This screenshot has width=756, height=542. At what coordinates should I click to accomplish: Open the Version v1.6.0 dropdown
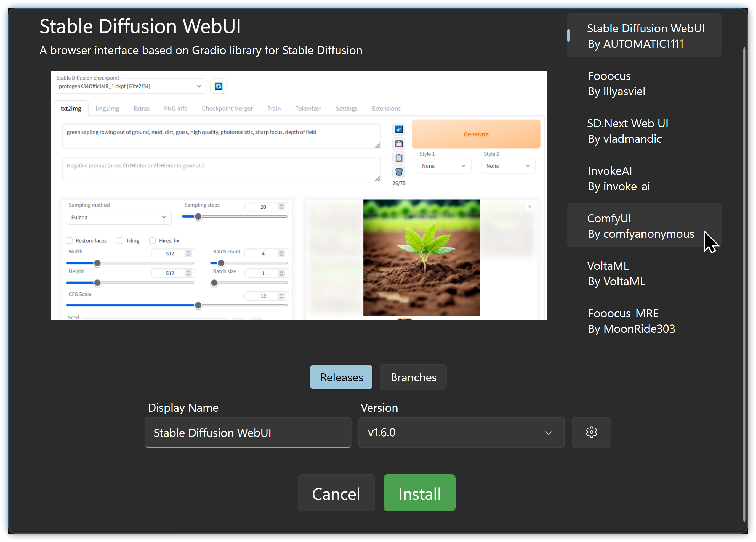[461, 432]
